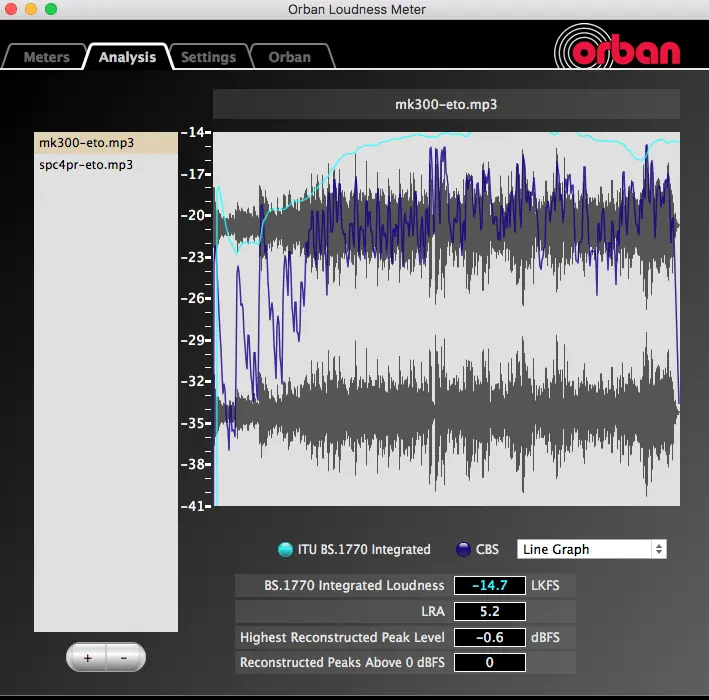
Task: Click the mk300-eto.mp3 graph title bar
Action: coord(446,103)
